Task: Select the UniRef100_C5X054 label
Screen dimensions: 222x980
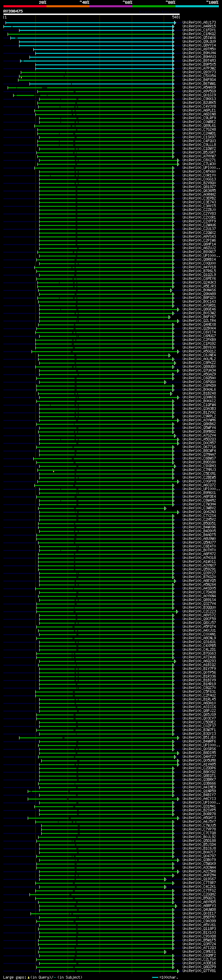Action: tap(199, 76)
